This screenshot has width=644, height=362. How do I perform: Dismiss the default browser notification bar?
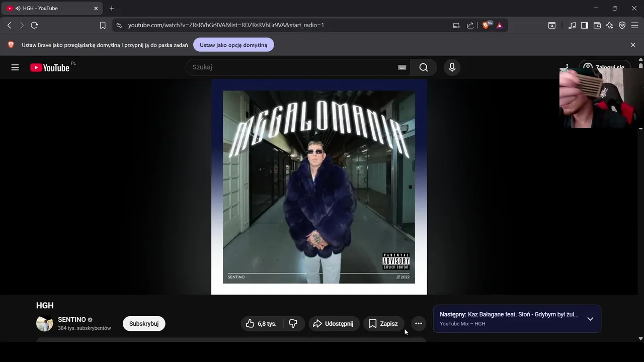pyautogui.click(x=633, y=45)
